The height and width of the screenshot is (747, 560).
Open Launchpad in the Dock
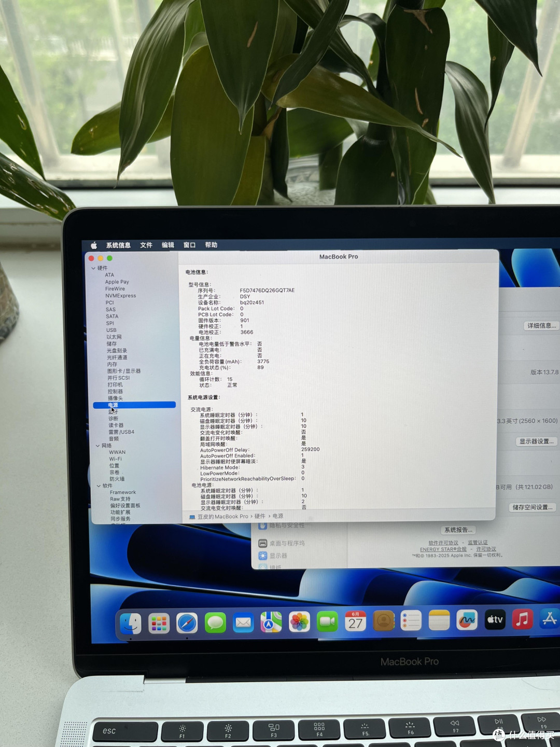pos(159,624)
